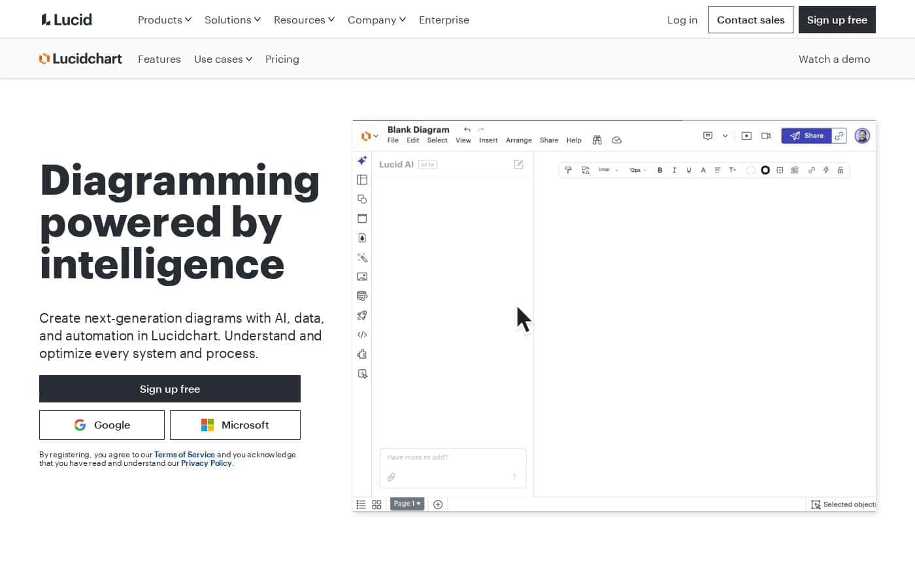Image resolution: width=915 pixels, height=588 pixels.
Task: Open the Use cases dropdown
Action: (x=224, y=59)
